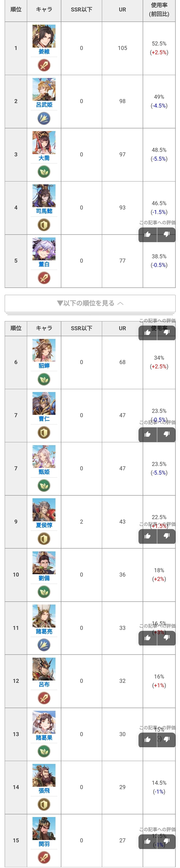Image resolution: width=180 pixels, height=868 pixels.
Task: Click the gold shield icon under 司馬懿
Action: click(44, 225)
